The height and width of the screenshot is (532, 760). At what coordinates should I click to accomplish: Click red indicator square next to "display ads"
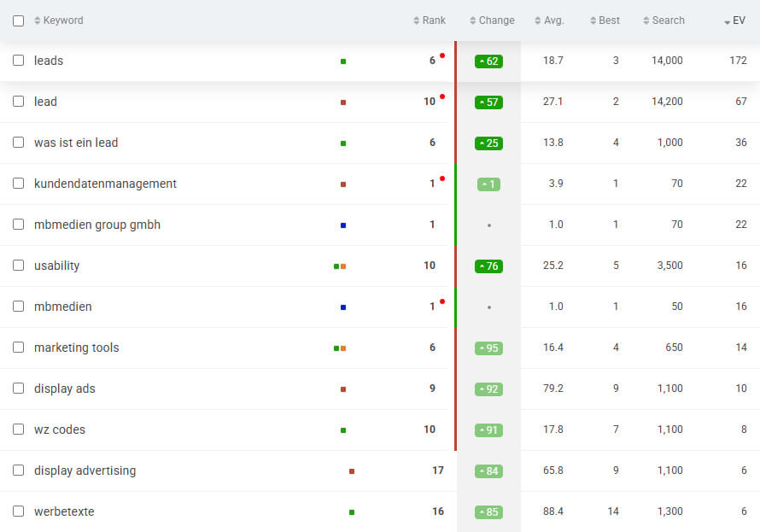(x=342, y=388)
